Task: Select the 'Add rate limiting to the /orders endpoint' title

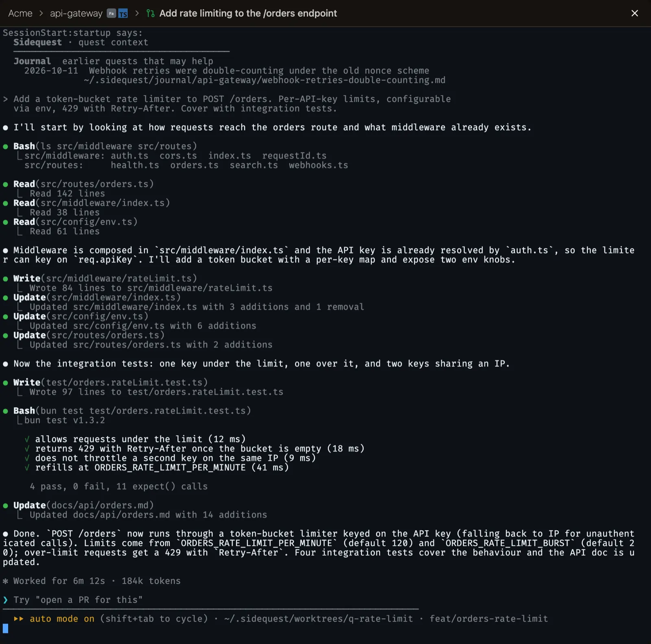Action: 248,13
